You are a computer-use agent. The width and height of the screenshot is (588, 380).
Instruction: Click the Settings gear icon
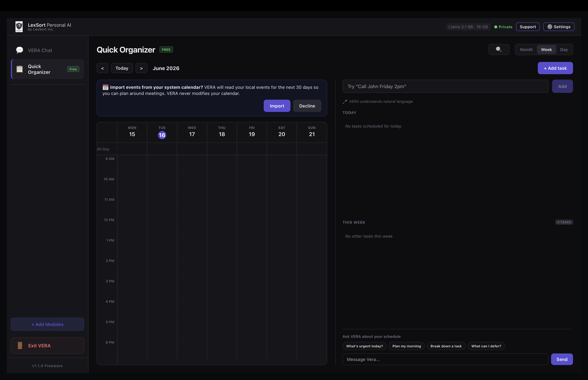(550, 27)
